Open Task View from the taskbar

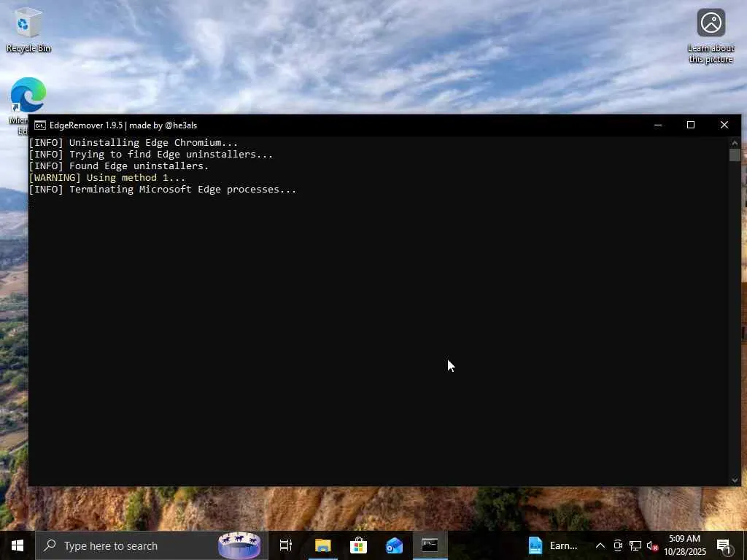point(286,545)
